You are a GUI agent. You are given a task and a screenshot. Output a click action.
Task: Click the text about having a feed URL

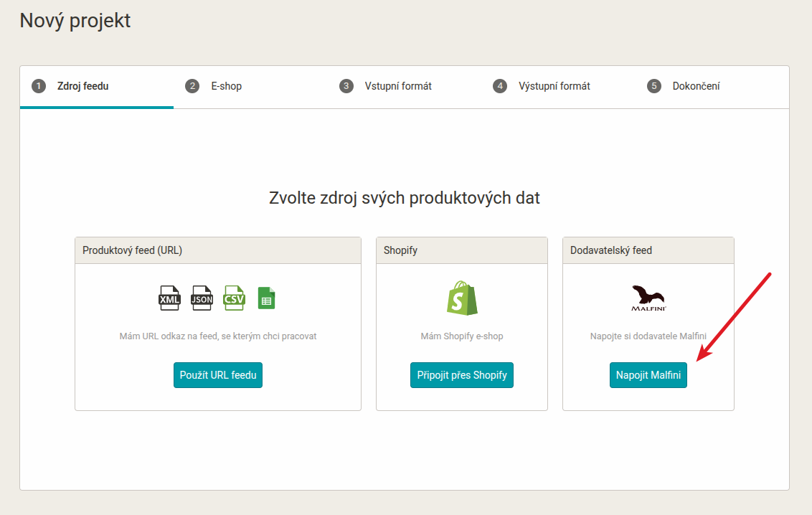[218, 336]
